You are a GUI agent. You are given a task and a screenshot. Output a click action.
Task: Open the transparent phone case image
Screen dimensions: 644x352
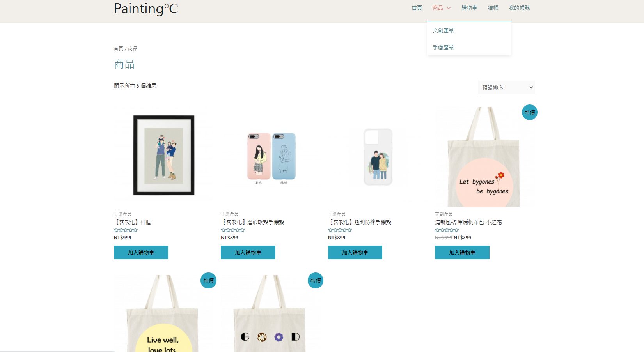coord(378,156)
